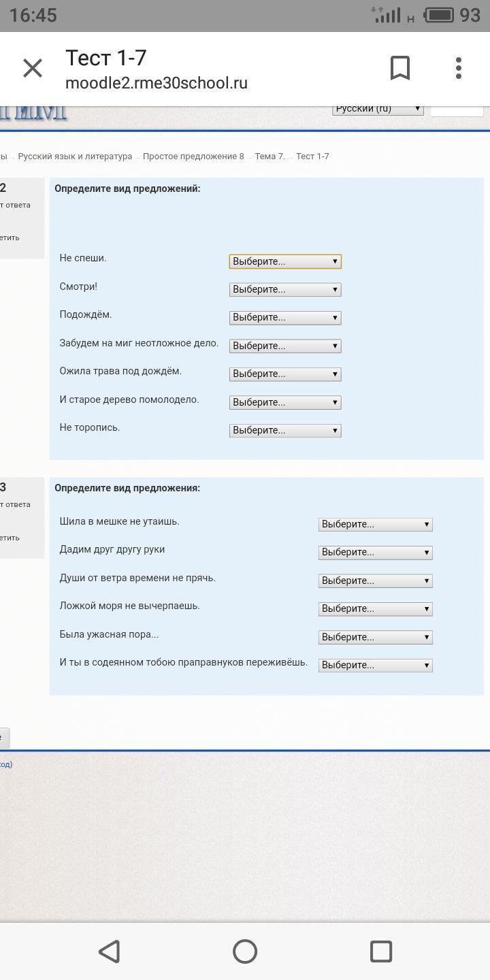Viewport: 490px width, 980px height.
Task: Open the three-dot overflow menu
Action: [x=459, y=68]
